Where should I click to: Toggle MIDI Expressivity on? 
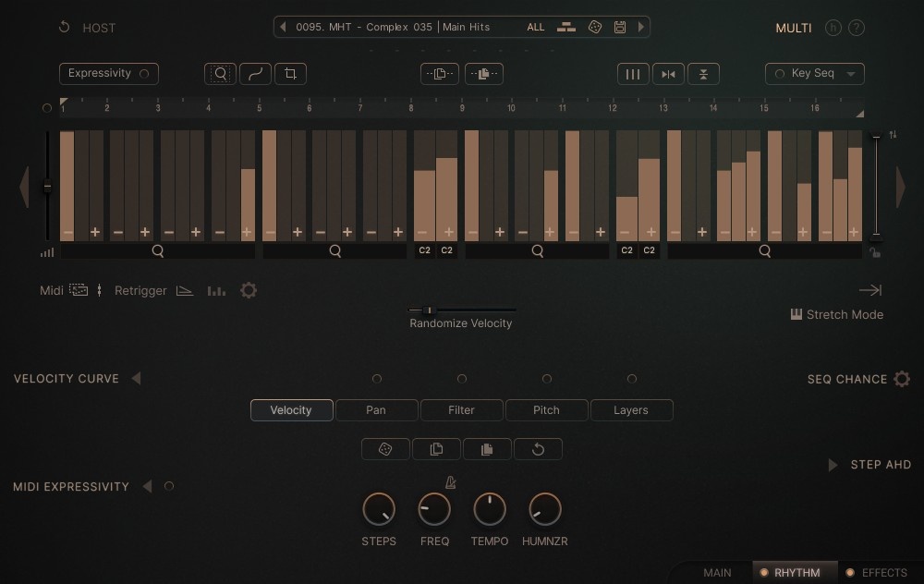coord(167,486)
